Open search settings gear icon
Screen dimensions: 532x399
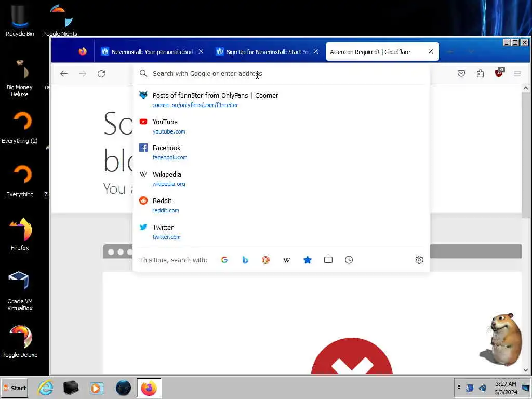pos(419,260)
